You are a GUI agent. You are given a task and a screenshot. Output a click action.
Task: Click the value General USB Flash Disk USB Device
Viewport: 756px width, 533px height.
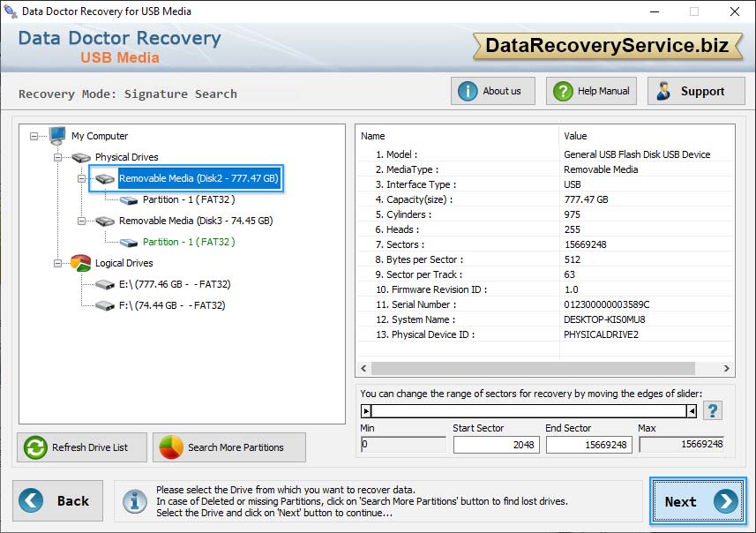tap(637, 154)
